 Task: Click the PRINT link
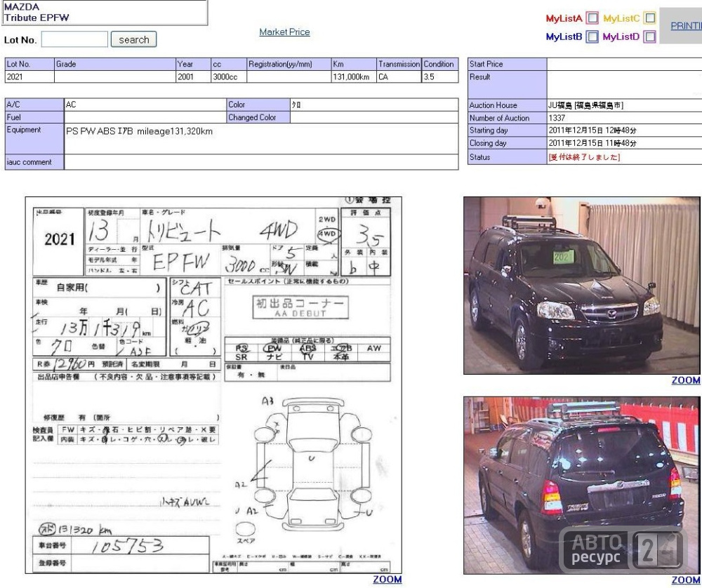click(686, 26)
